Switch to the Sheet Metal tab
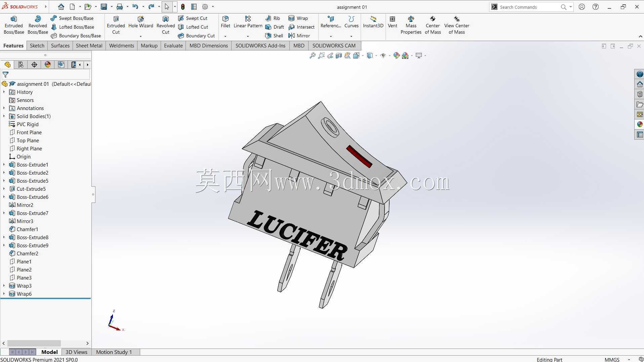The height and width of the screenshot is (362, 644). [x=89, y=46]
